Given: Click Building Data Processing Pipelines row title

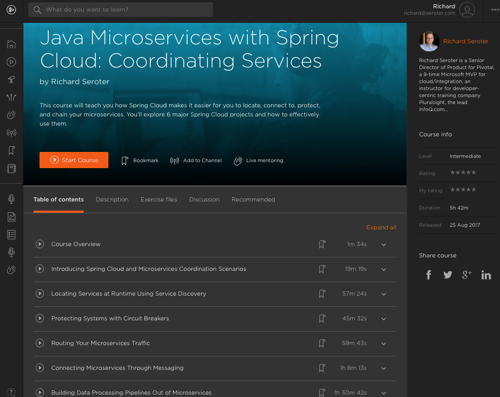Looking at the screenshot, I should (x=131, y=392).
